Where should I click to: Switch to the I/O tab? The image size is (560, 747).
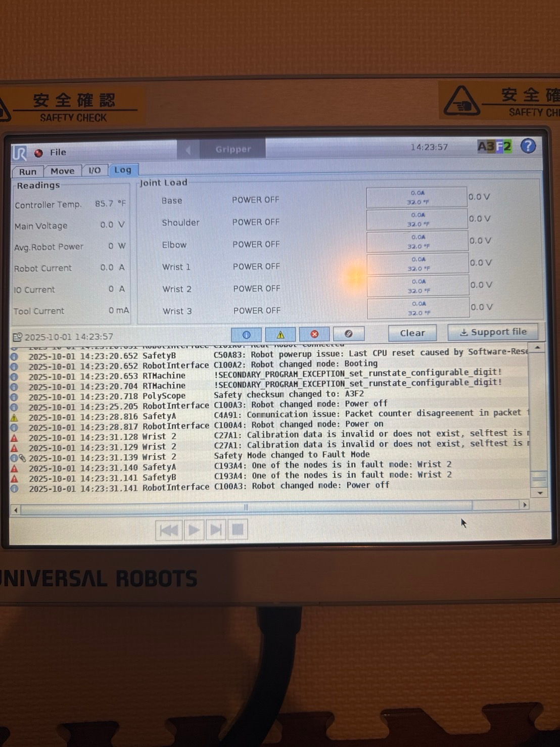click(x=95, y=170)
